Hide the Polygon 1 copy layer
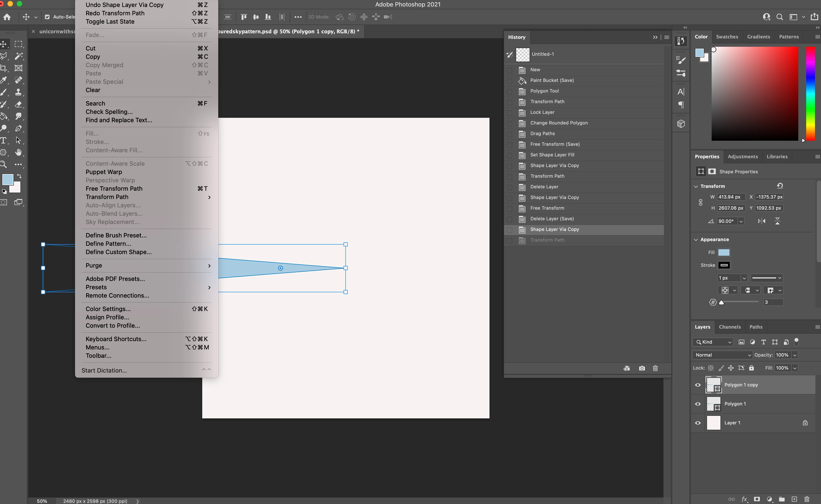The height and width of the screenshot is (504, 821). pos(698,385)
